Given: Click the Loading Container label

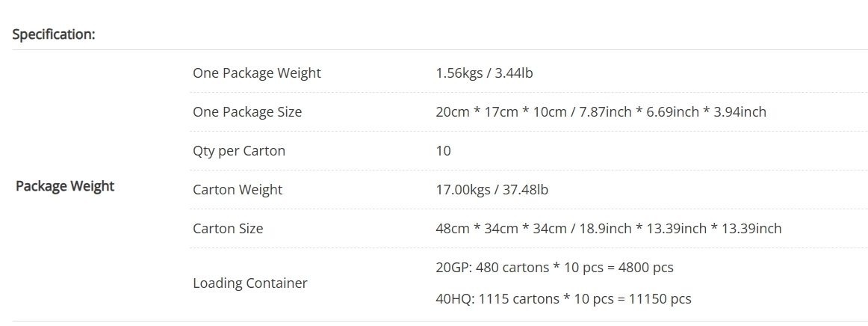Looking at the screenshot, I should pos(250,283).
